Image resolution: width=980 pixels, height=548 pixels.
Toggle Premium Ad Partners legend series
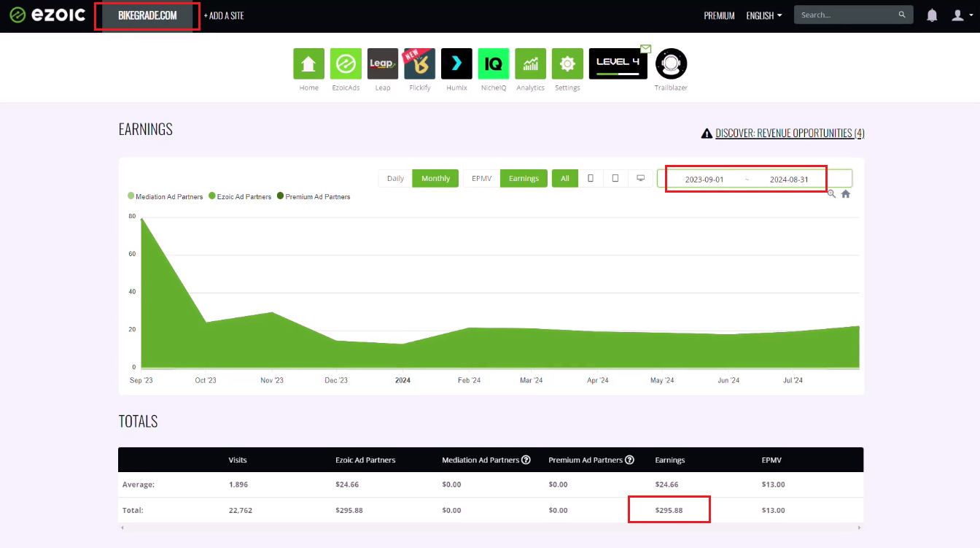(x=314, y=196)
